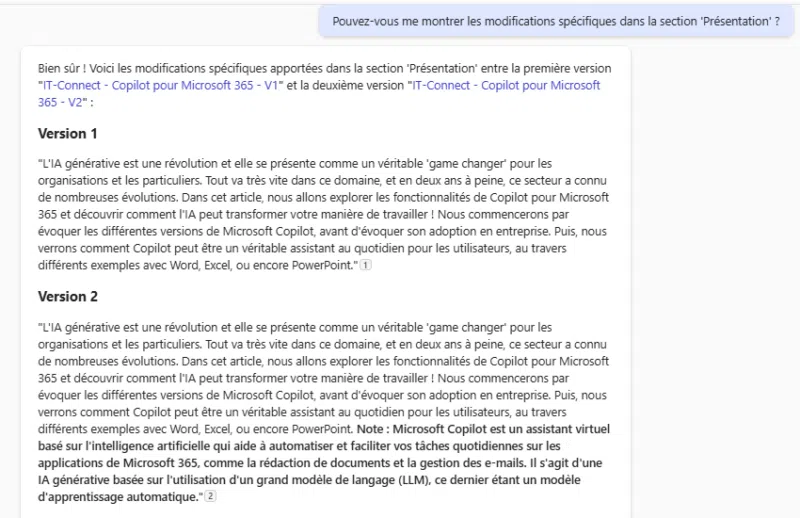Open citation marker 2 after Version 2 text
This screenshot has height=518, width=800.
(x=210, y=497)
